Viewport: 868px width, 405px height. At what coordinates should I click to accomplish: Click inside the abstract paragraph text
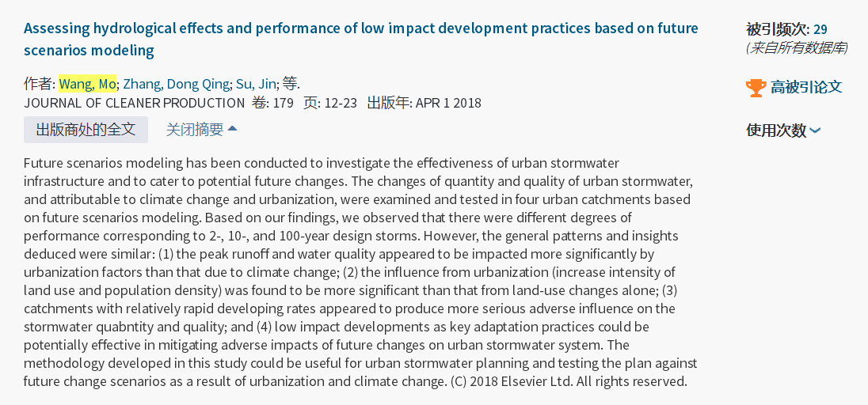coord(360,272)
